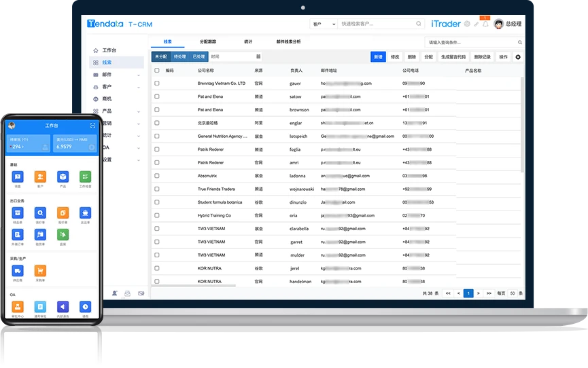Open the 采购单 cart icon on the phone
The width and height of the screenshot is (588, 368).
[40, 270]
